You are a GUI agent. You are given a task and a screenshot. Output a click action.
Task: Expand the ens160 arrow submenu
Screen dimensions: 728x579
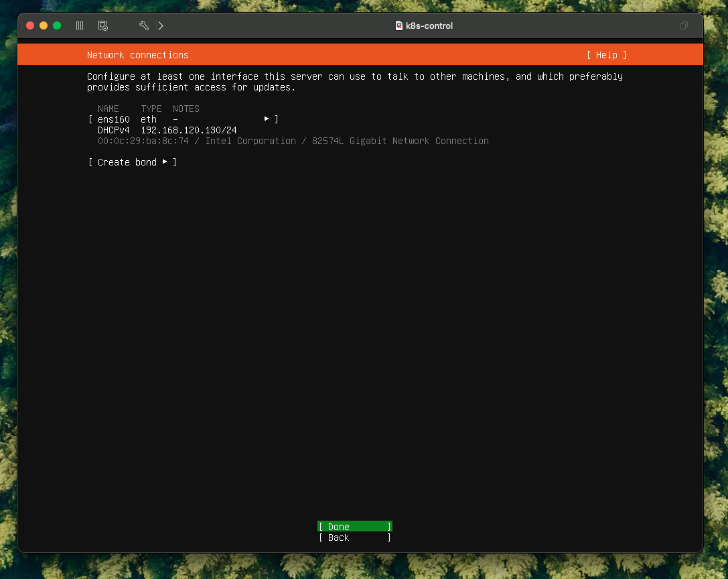point(267,119)
